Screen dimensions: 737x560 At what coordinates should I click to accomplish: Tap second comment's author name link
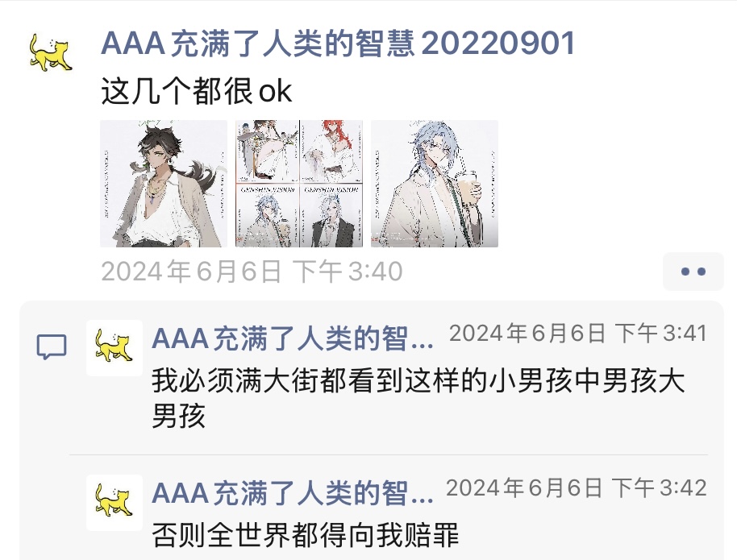[x=293, y=493]
